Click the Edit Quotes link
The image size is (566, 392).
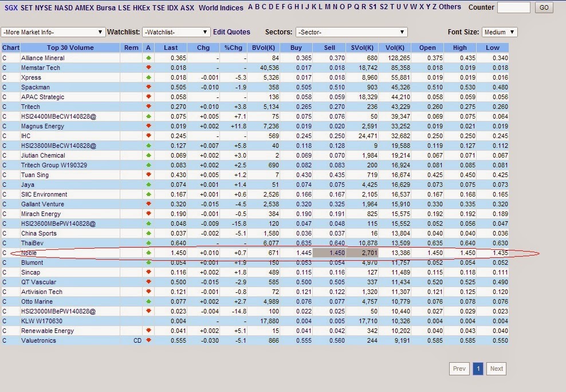coord(231,32)
